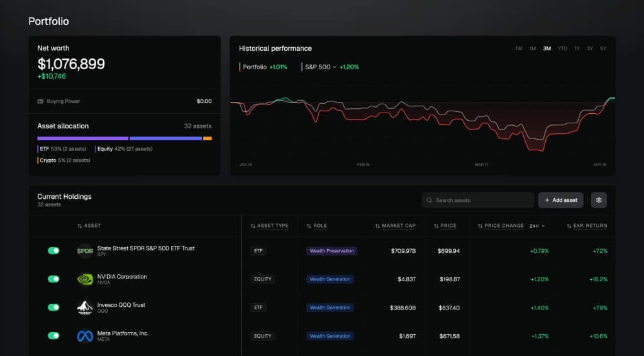This screenshot has width=644, height=356.
Task: Click the +16.2% expected return value
Action: click(599, 279)
